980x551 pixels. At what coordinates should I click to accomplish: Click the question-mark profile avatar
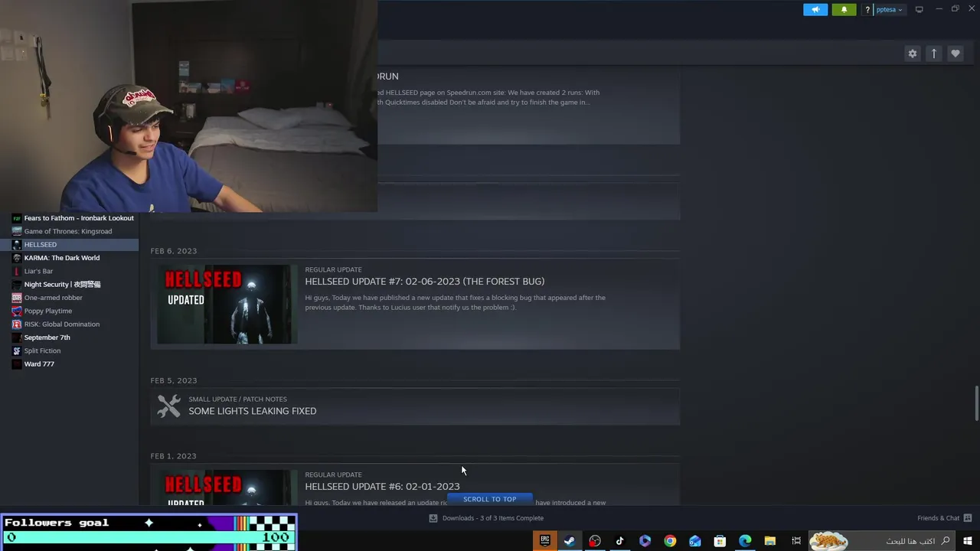[867, 9]
